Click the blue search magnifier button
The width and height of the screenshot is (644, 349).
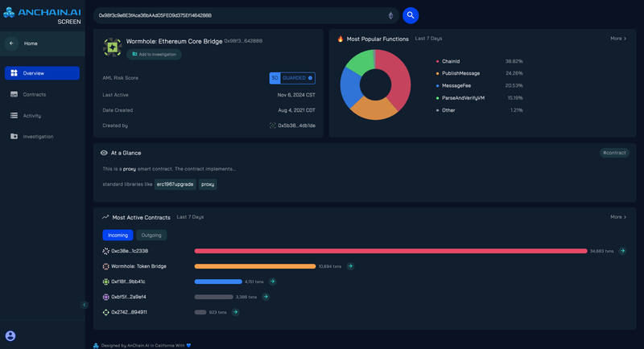(x=411, y=15)
